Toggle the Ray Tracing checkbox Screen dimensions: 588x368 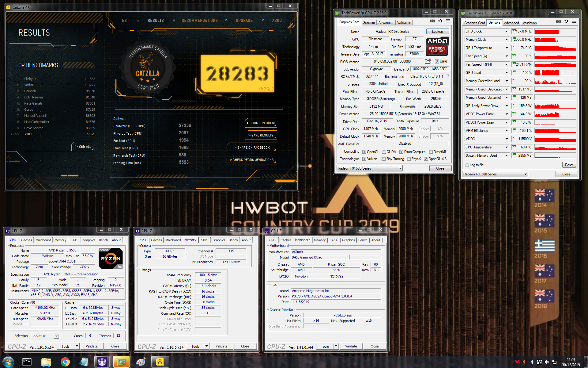pyautogui.click(x=383, y=159)
